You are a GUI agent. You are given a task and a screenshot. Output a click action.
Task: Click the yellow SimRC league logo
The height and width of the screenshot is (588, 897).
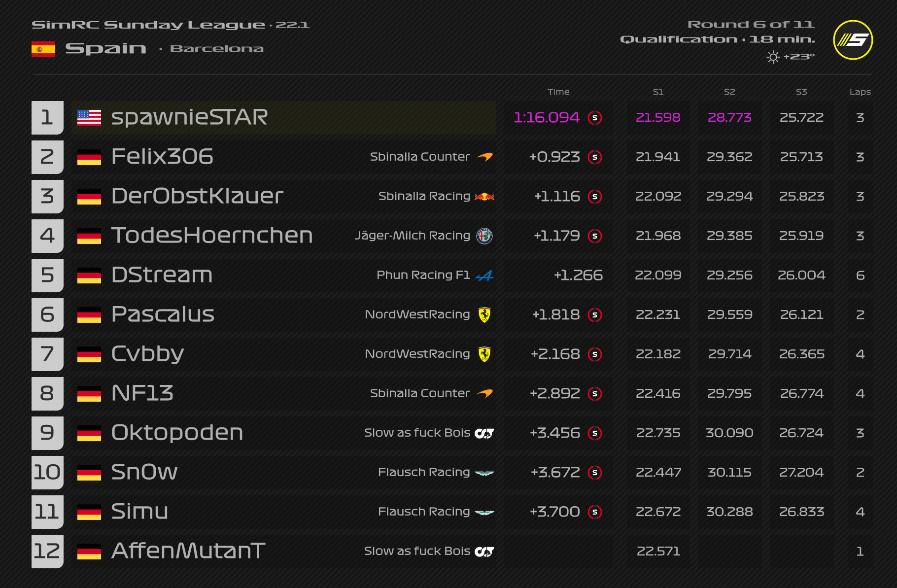pyautogui.click(x=853, y=40)
